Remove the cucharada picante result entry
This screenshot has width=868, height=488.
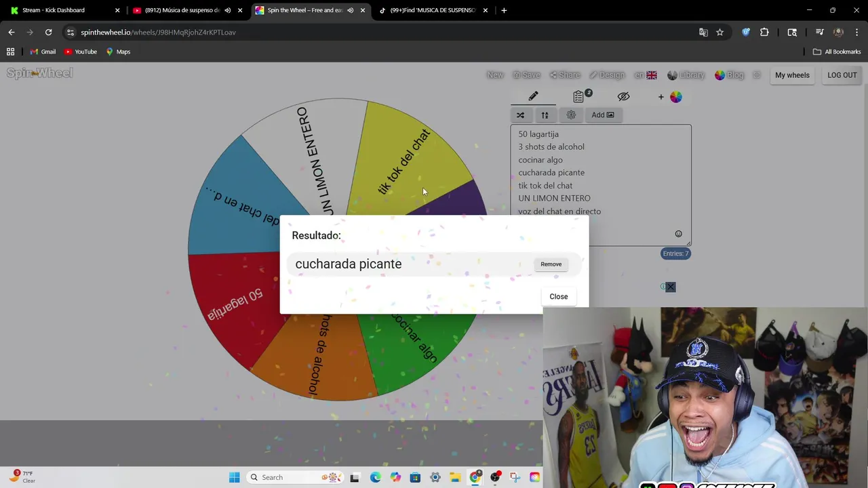pos(551,264)
